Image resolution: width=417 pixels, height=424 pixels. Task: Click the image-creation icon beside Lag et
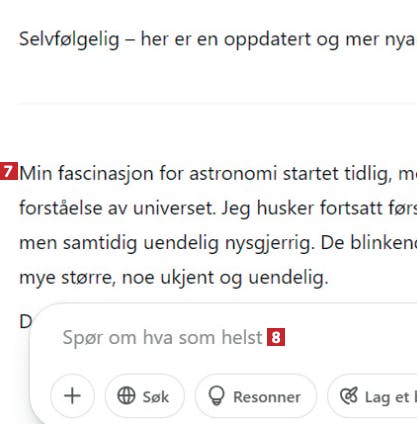click(x=349, y=396)
